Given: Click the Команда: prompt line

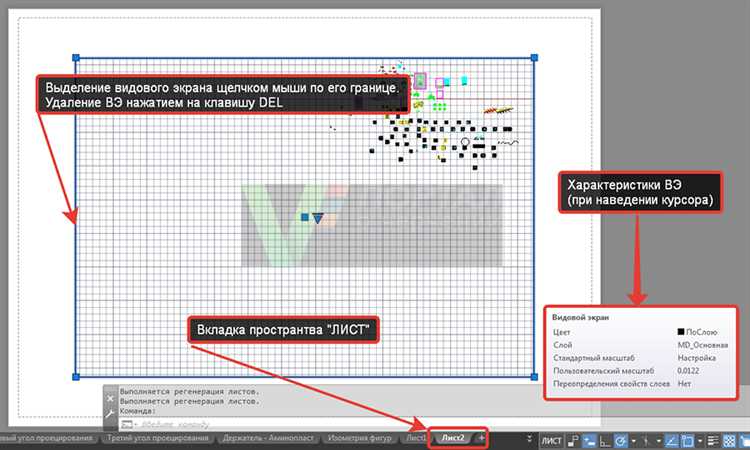Looking at the screenshot, I should point(138,411).
